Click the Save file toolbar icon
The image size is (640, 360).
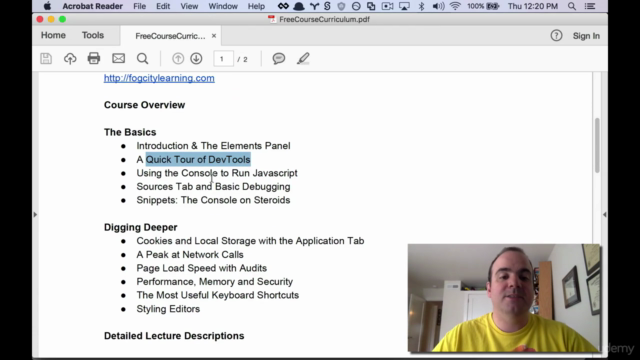pyautogui.click(x=46, y=59)
